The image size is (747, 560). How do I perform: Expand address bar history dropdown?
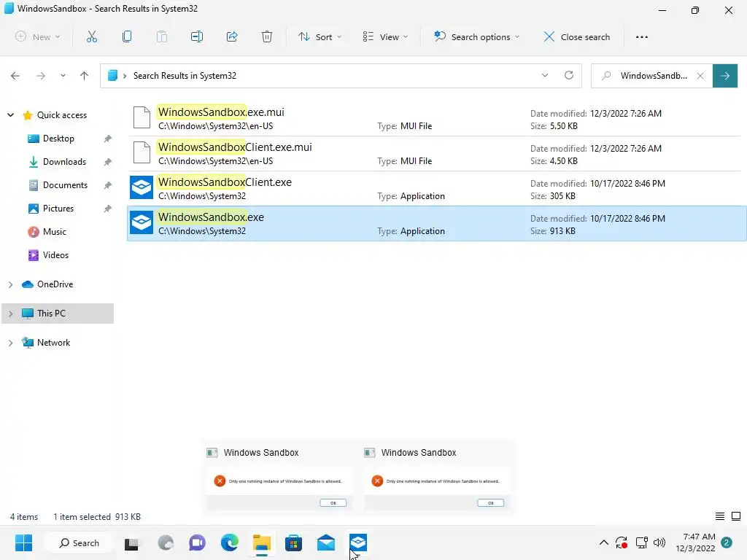[544, 75]
